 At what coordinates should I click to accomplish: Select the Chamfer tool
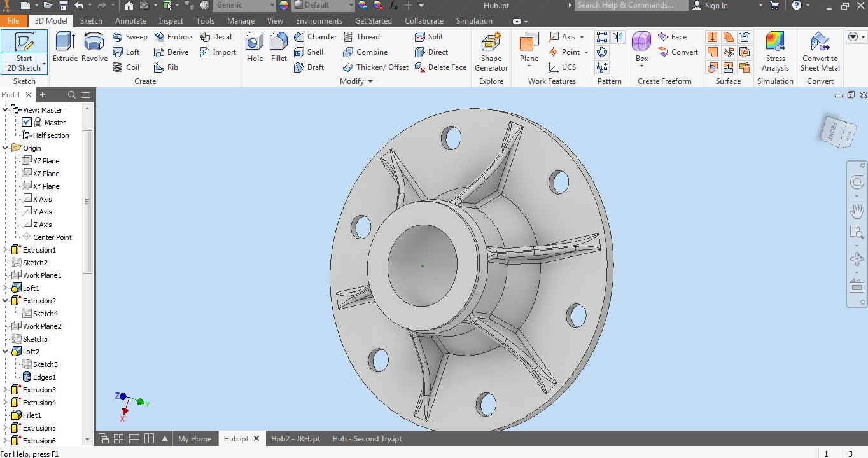tap(316, 37)
